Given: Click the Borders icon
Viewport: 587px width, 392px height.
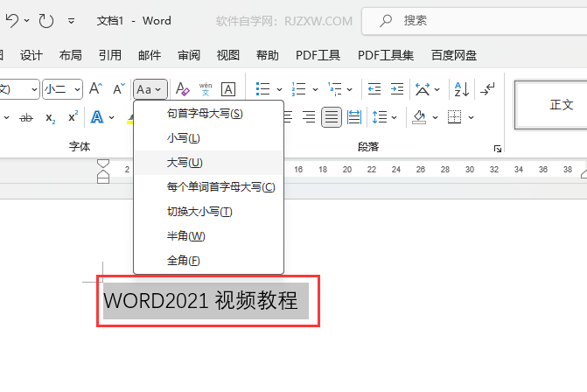Looking at the screenshot, I should pos(455,117).
